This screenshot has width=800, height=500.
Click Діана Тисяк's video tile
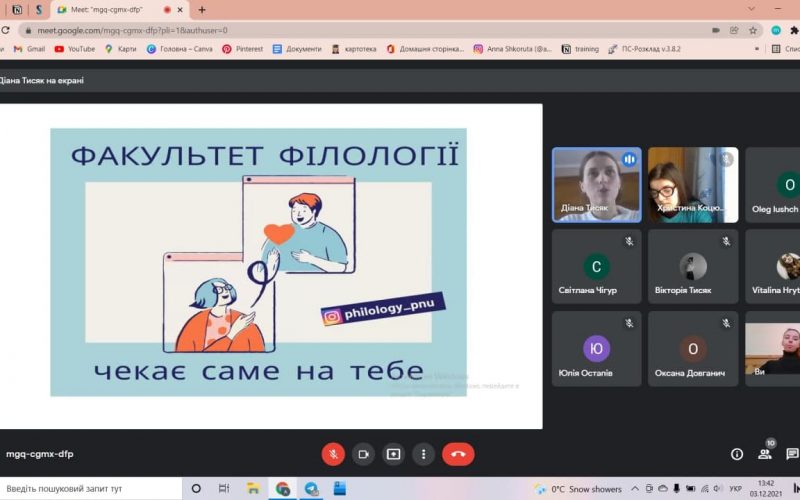[597, 185]
